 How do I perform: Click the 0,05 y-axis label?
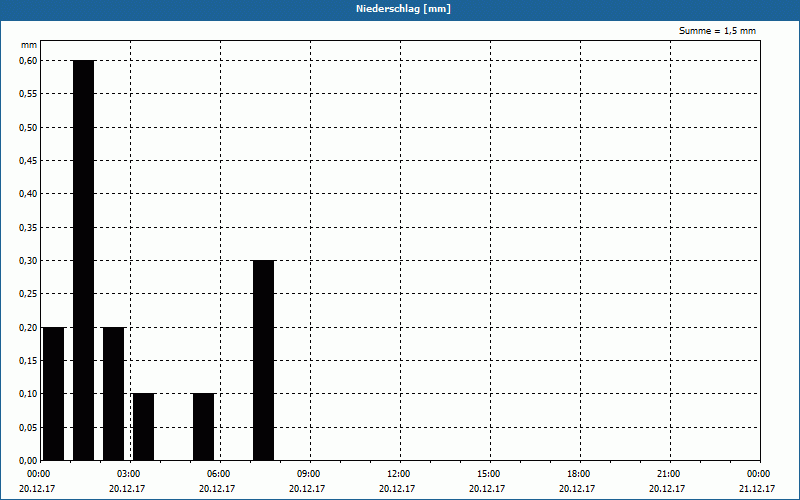28,428
